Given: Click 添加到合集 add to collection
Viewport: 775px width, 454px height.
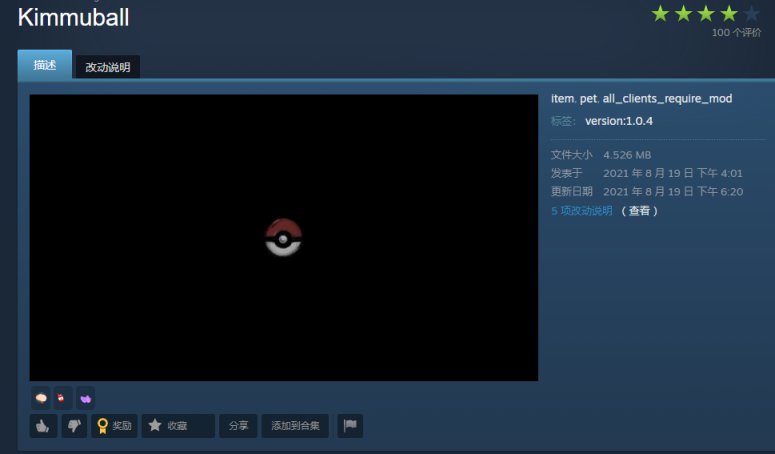Looking at the screenshot, I should coord(295,425).
